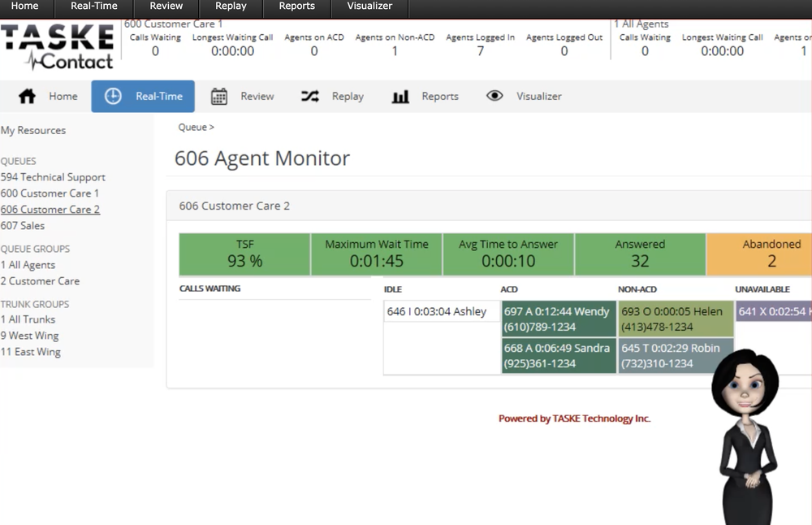
Task: Select idle agent 646 Ashley
Action: pyautogui.click(x=442, y=311)
